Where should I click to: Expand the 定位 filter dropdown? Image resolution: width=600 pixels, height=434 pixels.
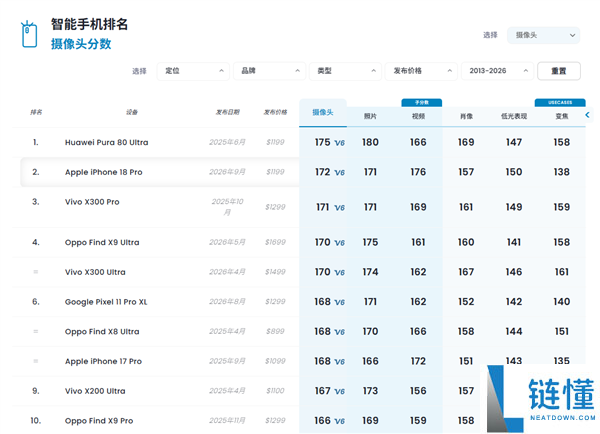[x=193, y=71]
